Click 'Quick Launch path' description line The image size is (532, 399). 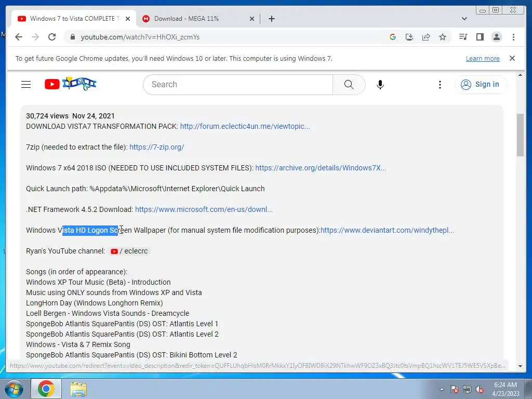click(145, 189)
